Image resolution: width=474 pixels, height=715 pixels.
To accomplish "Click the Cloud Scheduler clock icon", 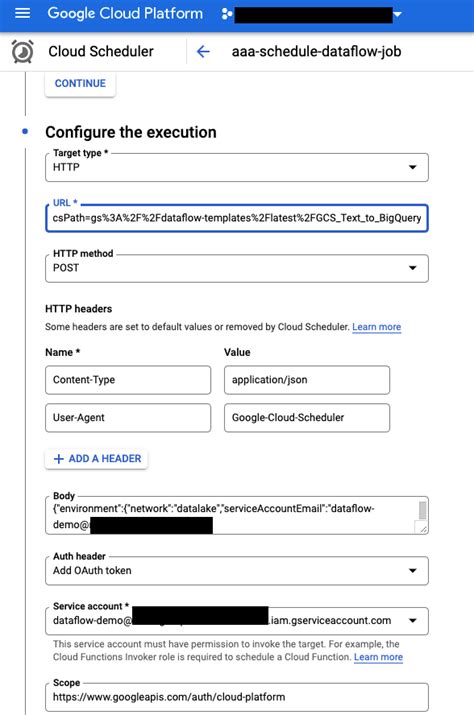I will click(x=22, y=52).
